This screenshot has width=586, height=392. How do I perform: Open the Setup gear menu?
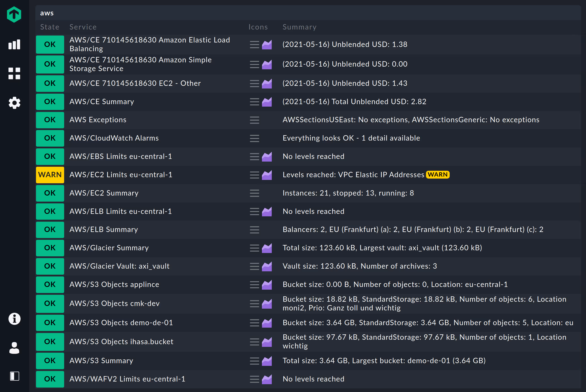[14, 103]
